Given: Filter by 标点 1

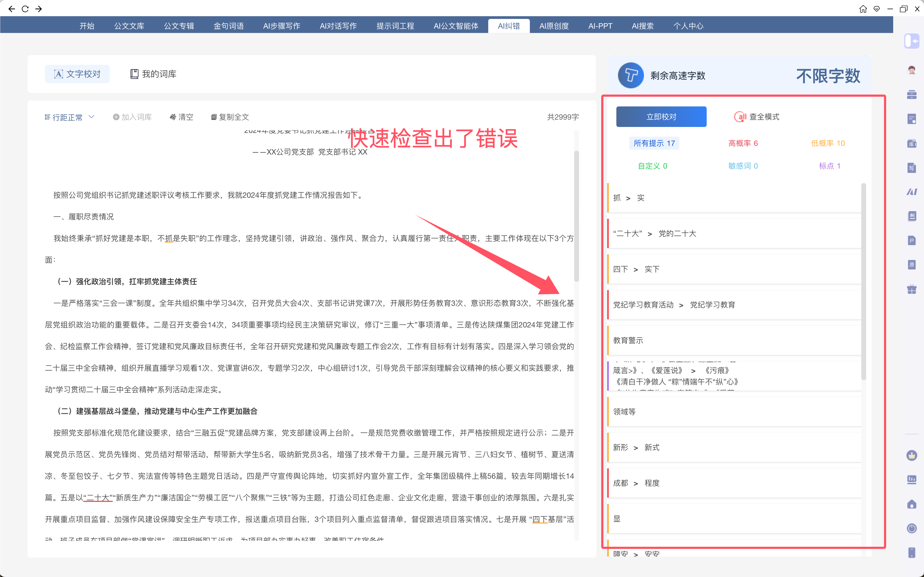Looking at the screenshot, I should [830, 166].
